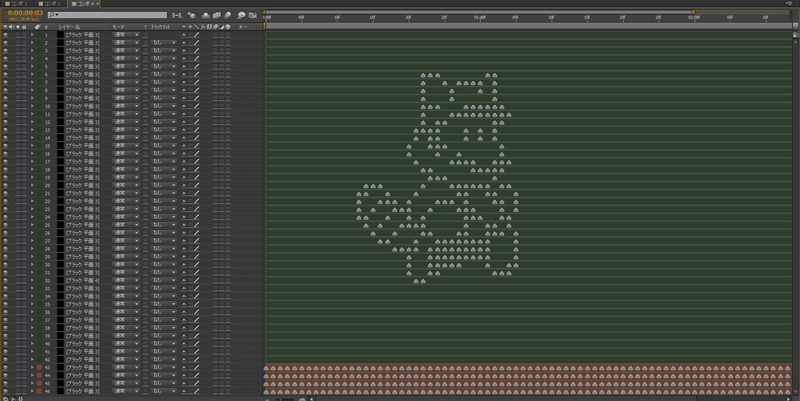Click the comp marker bin icon
The height and width of the screenshot is (401, 800).
[x=795, y=26]
